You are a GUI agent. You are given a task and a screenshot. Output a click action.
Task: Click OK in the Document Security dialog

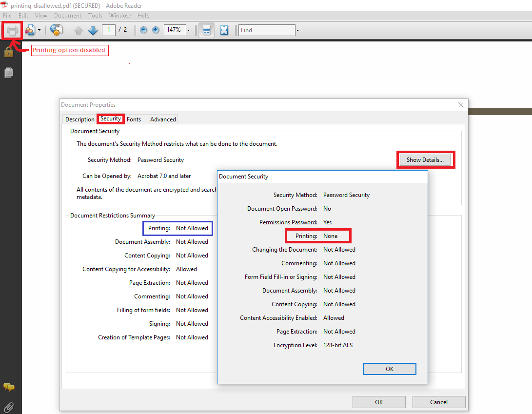tap(389, 369)
